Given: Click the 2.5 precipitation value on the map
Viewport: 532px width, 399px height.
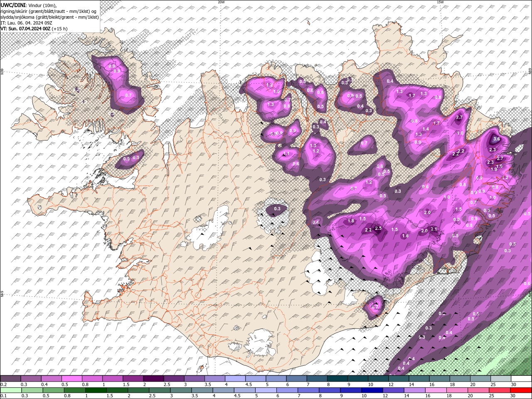Looking at the screenshot, I should pyautogui.click(x=378, y=228).
